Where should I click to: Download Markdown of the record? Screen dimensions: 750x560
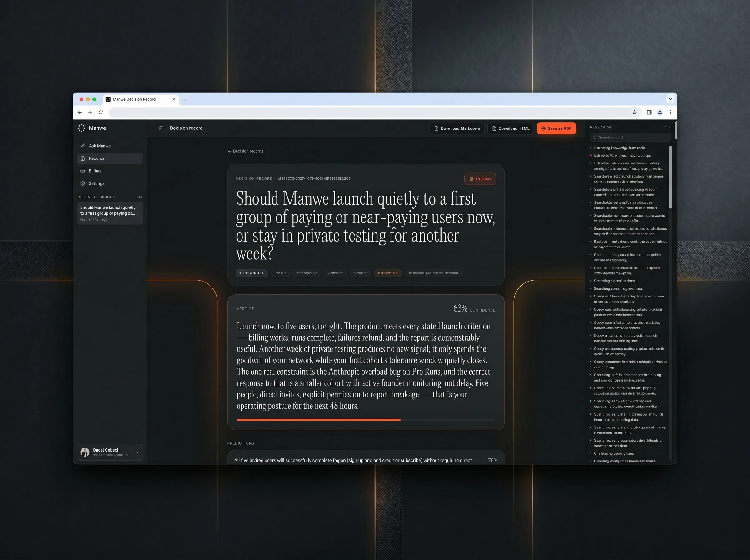point(457,128)
